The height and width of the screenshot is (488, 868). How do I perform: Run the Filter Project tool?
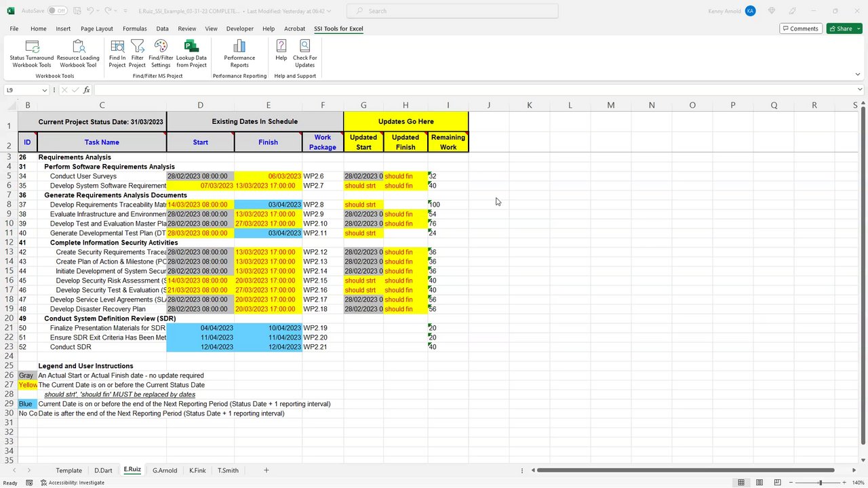click(x=137, y=54)
